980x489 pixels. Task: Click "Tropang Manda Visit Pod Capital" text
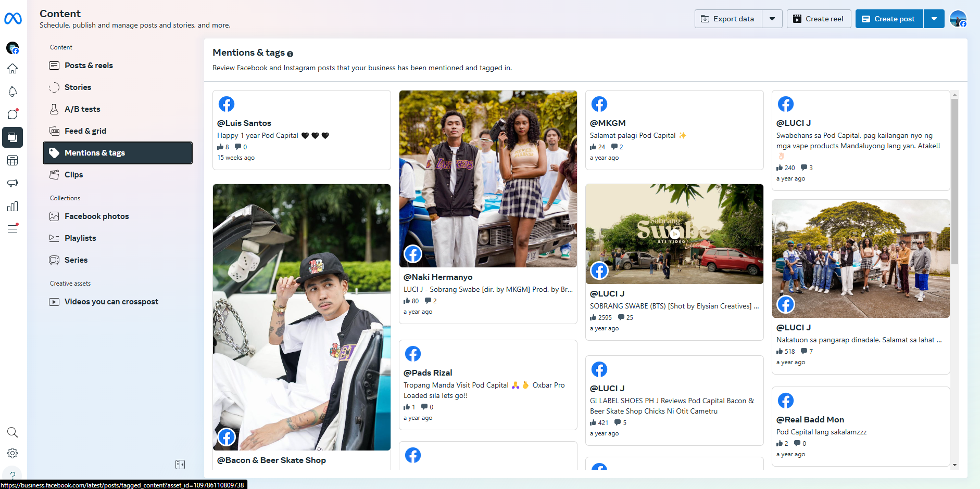(x=484, y=391)
